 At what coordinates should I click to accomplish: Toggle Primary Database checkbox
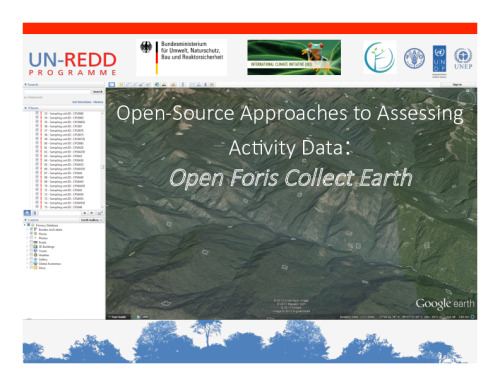click(x=28, y=225)
